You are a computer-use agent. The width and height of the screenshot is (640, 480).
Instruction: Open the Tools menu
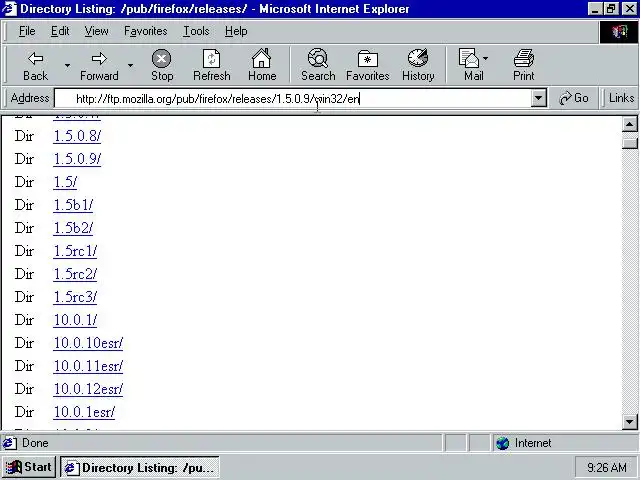(x=196, y=31)
